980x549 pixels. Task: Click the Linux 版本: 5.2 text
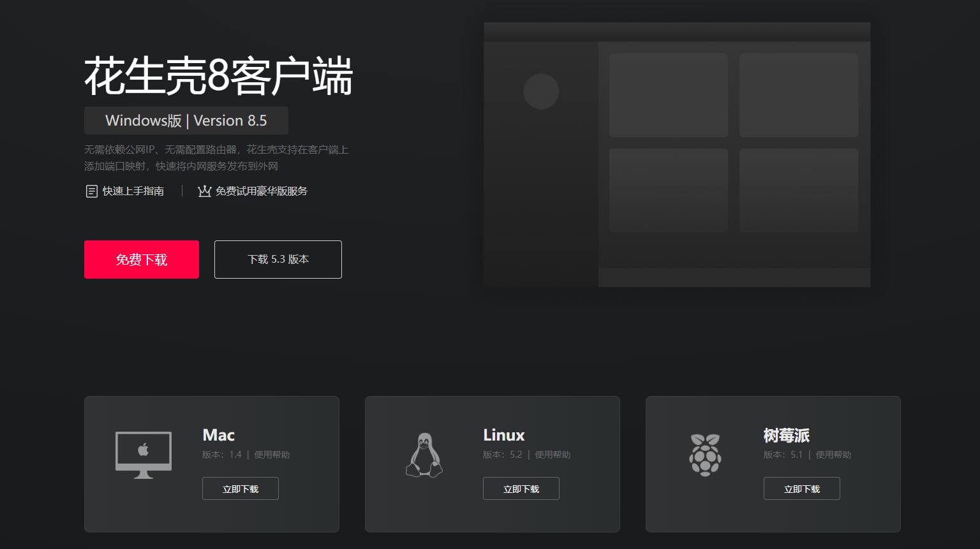pos(503,455)
